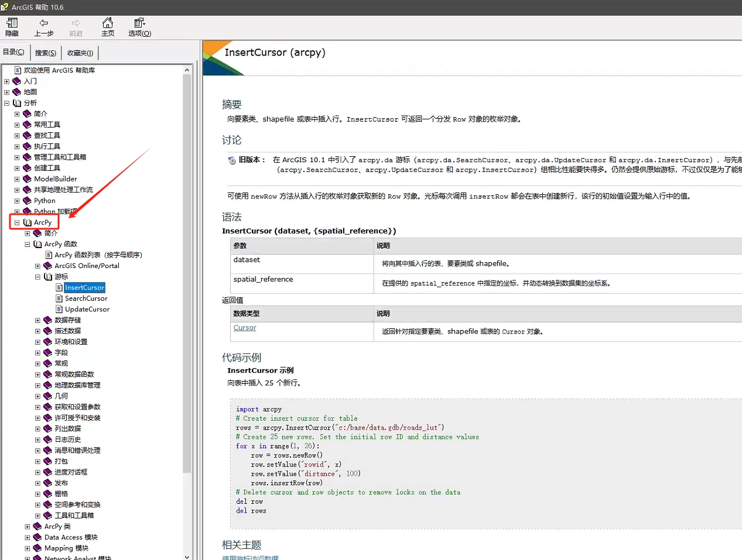Click the contents tree scrollbar down arrow
The width and height of the screenshot is (742, 560).
click(x=187, y=556)
